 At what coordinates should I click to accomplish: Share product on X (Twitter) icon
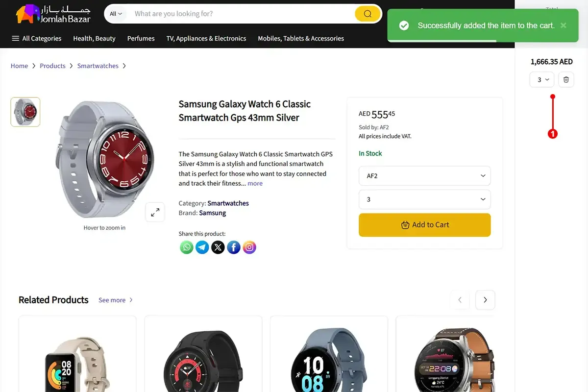218,247
